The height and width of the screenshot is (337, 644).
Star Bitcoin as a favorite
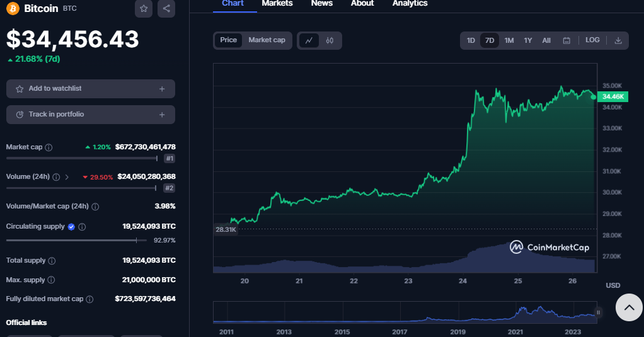144,8
